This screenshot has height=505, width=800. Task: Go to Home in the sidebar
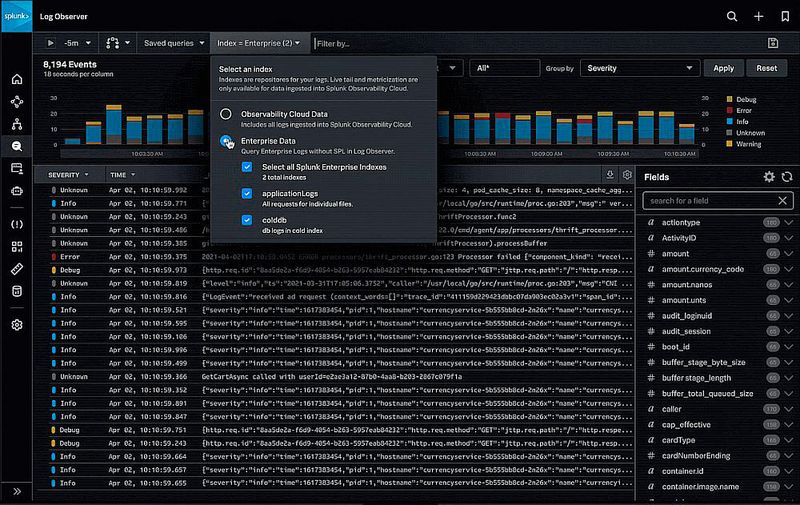coord(17,79)
